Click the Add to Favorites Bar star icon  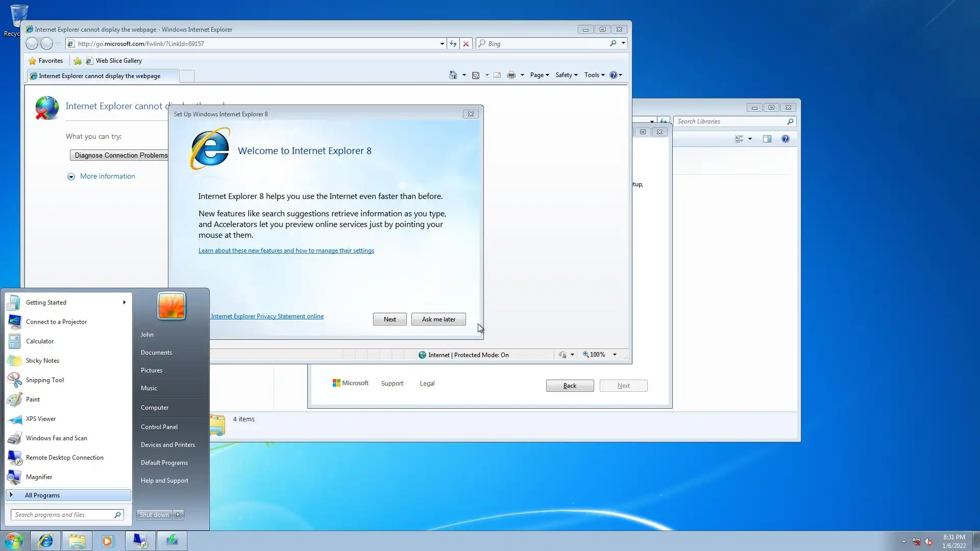coord(78,61)
